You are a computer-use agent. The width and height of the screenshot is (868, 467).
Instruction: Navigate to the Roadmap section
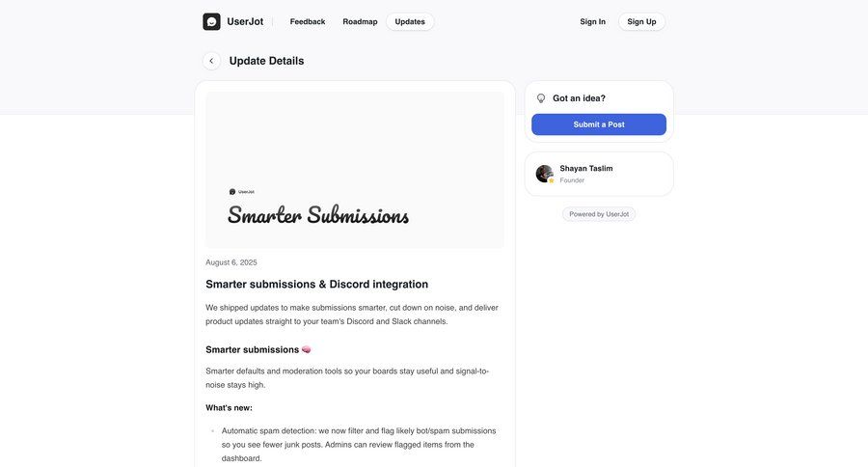tap(360, 21)
